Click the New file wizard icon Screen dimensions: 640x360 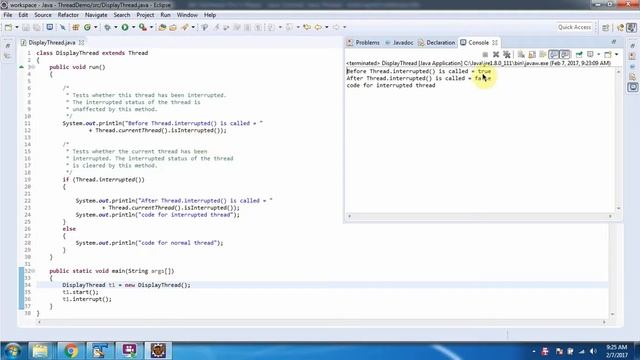tap(8, 27)
